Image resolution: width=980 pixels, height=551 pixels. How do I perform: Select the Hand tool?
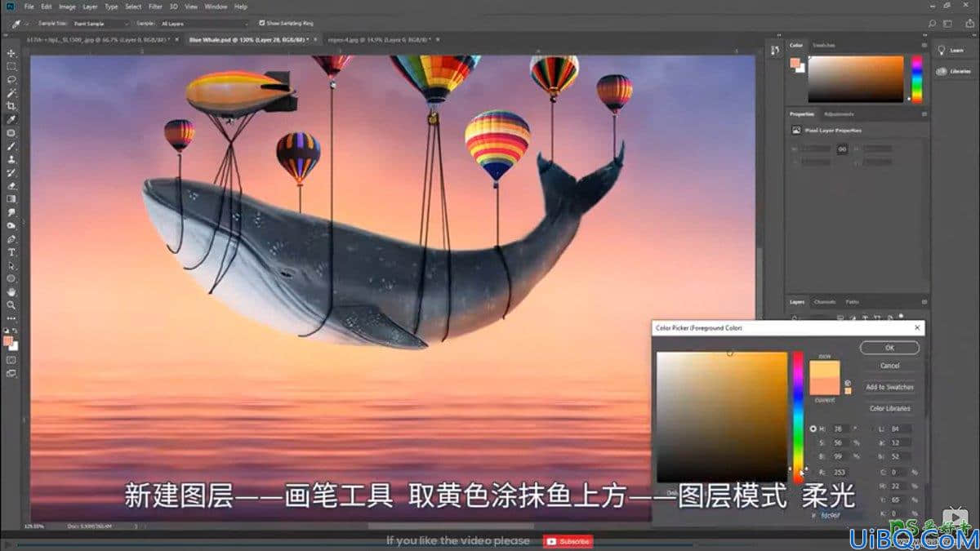tap(11, 291)
